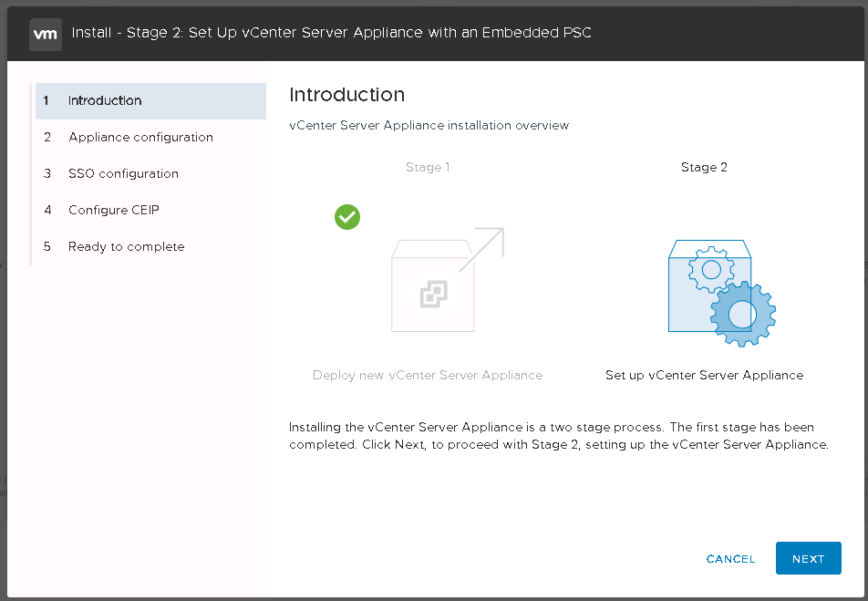
Task: Click the installation overview subtitle text
Action: tap(429, 125)
